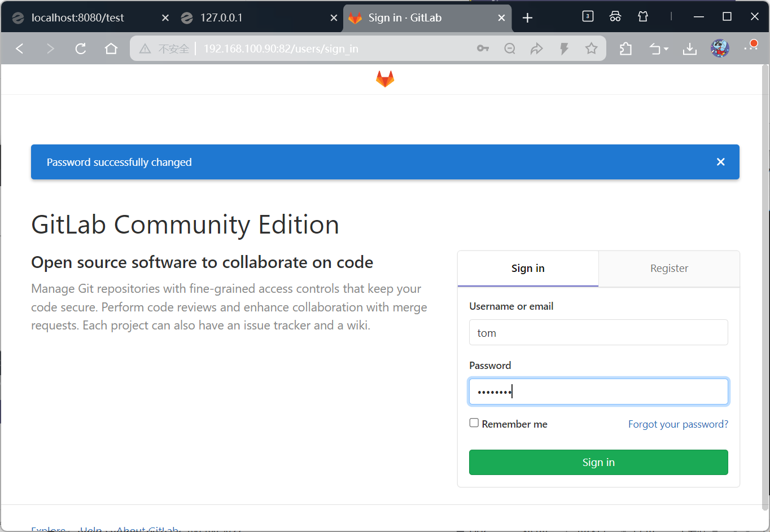Screen dimensions: 770x532
Task: Click the green Sign in button
Action: (598, 462)
